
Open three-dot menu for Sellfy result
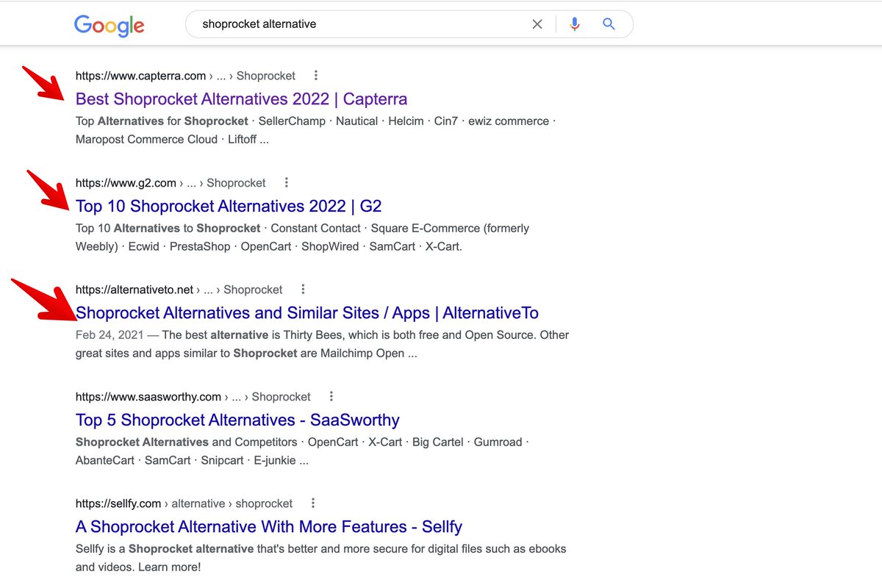point(313,503)
